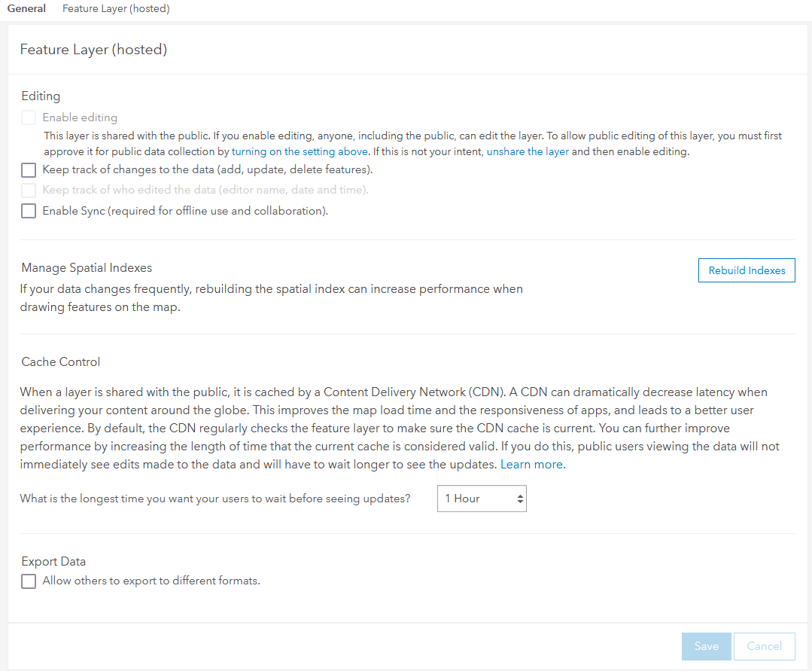Click the Rebuild Indexes button
Screen dimensions: 812x671
[x=747, y=270]
